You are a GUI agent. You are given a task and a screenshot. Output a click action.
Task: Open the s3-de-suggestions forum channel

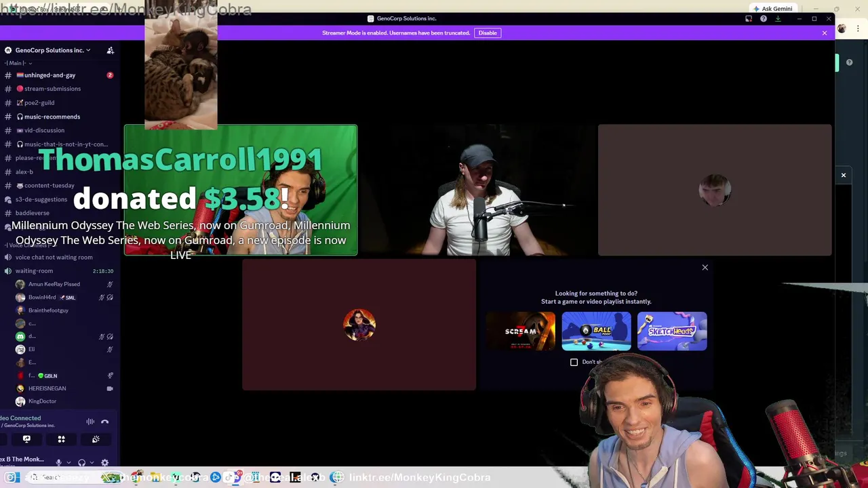point(60,200)
